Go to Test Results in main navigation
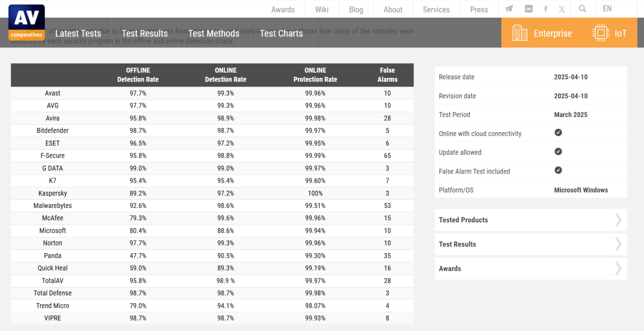 pyautogui.click(x=145, y=33)
